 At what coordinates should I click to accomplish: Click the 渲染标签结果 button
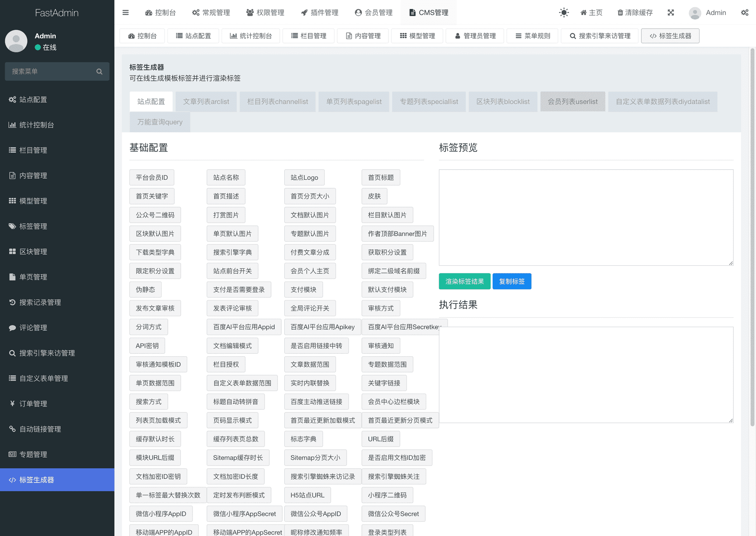(465, 281)
